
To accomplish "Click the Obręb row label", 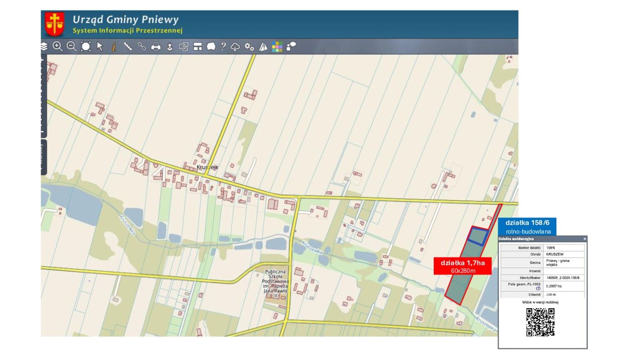I will point(535,254).
